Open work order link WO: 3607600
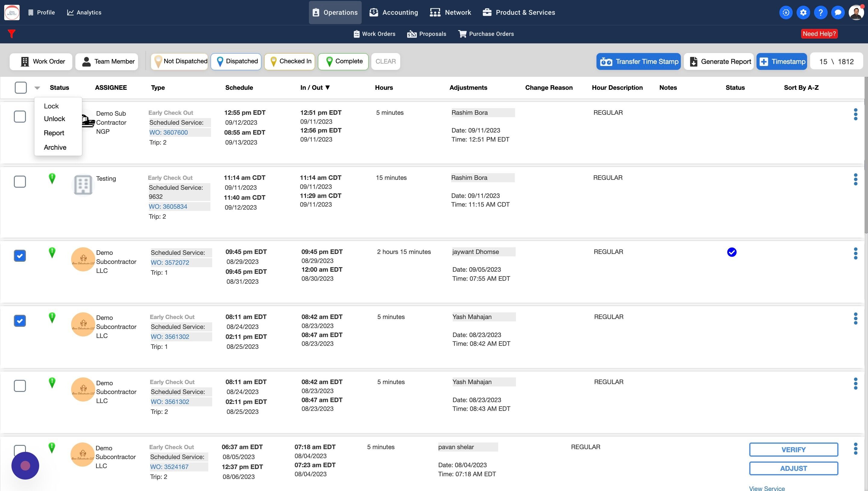 pos(168,133)
